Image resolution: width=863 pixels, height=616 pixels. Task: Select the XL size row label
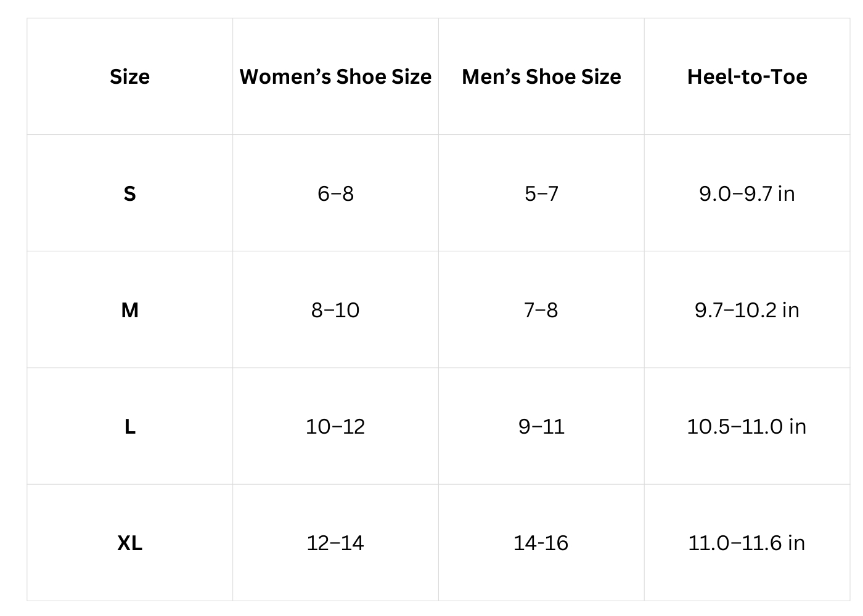(129, 543)
